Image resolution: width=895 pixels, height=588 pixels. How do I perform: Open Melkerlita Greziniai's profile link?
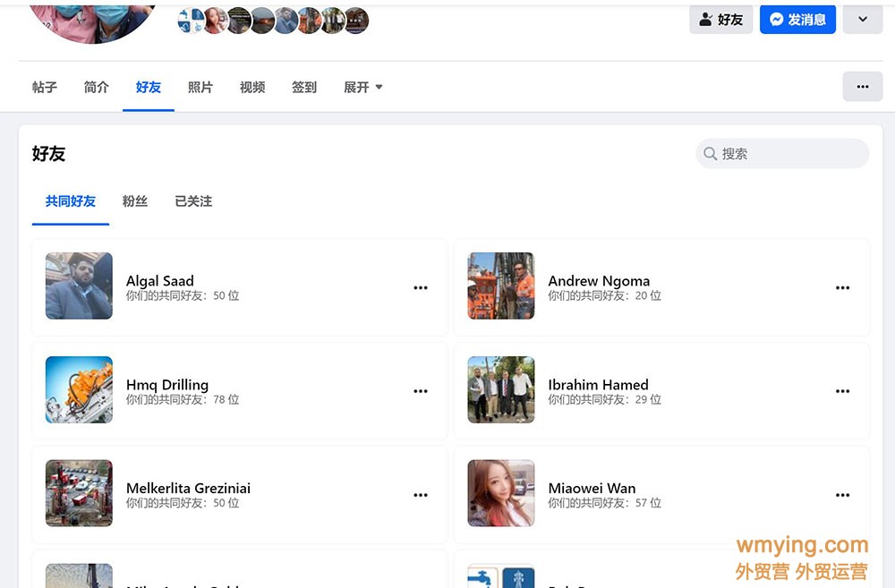pos(188,488)
